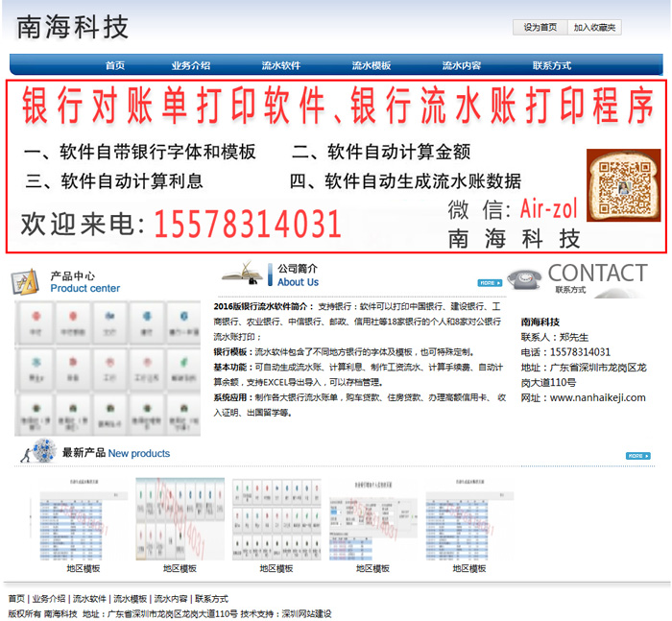This screenshot has height=621, width=672.
Task: Click the first 地区模板 caption link
Action: (x=84, y=569)
